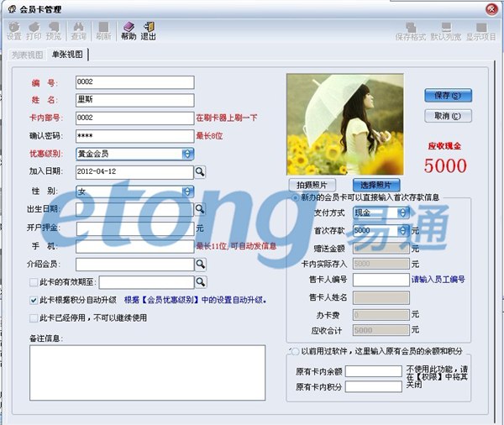
Task: Click the 卡内实际存入 field
Action: tap(381, 264)
